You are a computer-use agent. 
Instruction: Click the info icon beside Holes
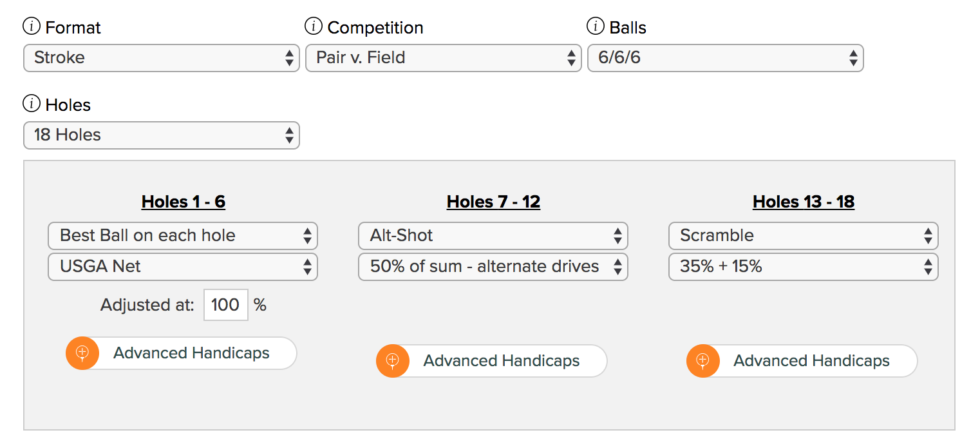click(31, 104)
